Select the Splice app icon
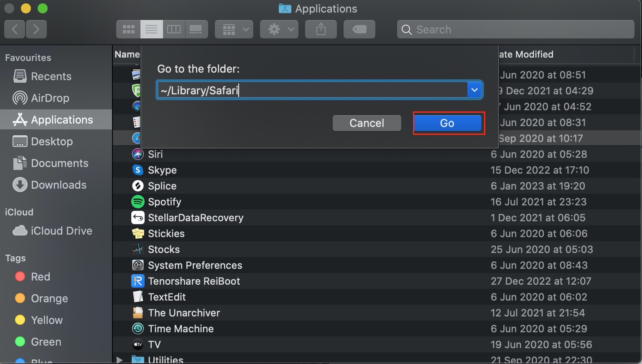 pos(138,186)
